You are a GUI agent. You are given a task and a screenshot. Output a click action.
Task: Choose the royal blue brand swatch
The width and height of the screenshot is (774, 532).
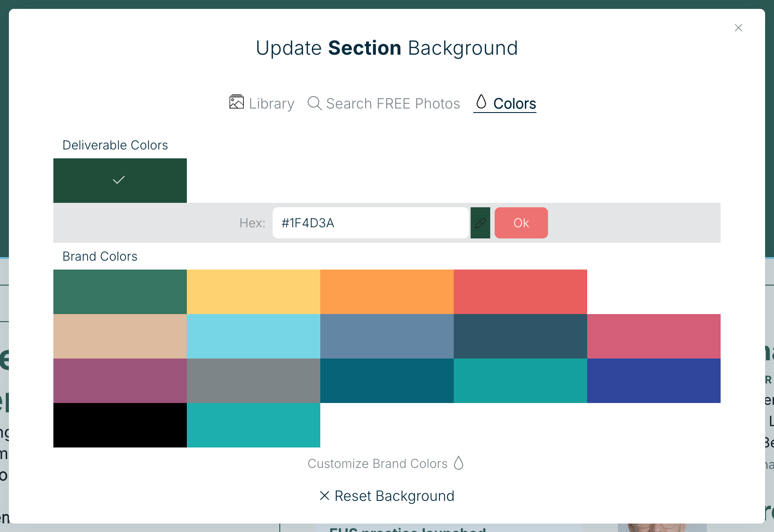click(654, 381)
